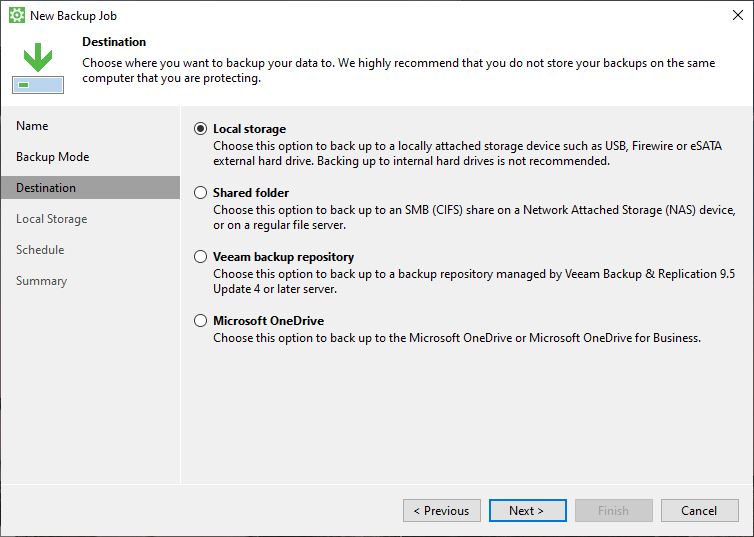Viewport: 754px width, 537px height.
Task: Close the New Backup Job dialog
Action: [738, 15]
